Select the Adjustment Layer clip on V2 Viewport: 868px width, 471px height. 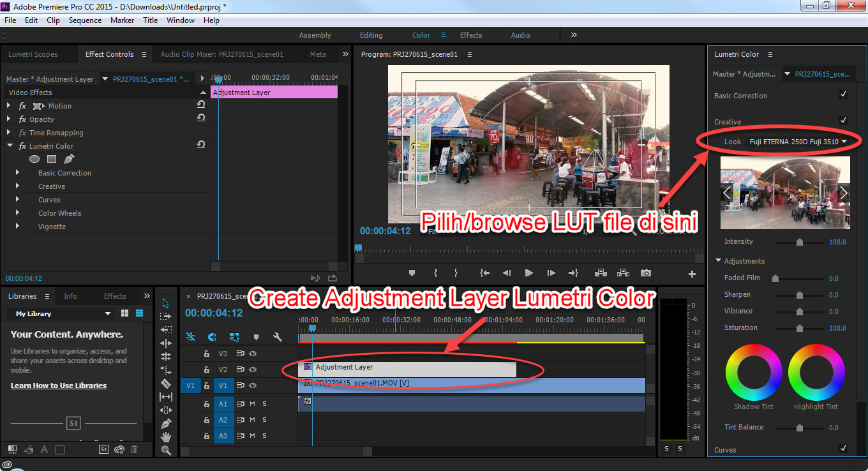click(407, 368)
